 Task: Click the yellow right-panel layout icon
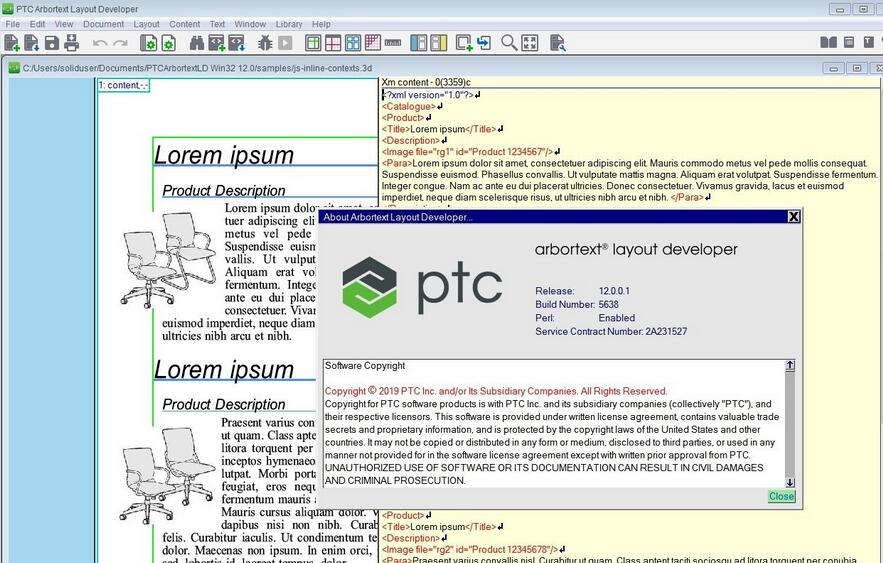point(438,43)
